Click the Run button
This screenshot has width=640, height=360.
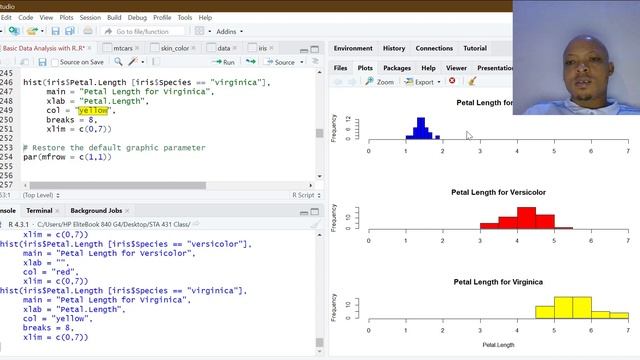pos(224,62)
